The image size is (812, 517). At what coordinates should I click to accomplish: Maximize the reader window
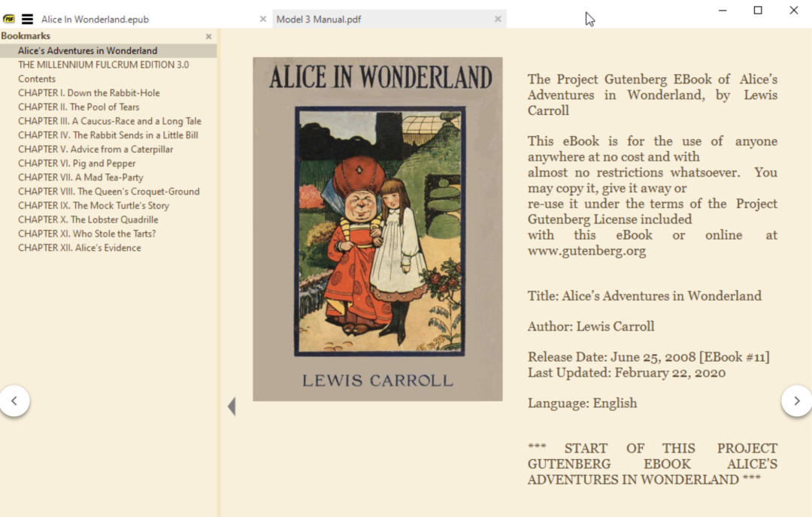(x=758, y=11)
